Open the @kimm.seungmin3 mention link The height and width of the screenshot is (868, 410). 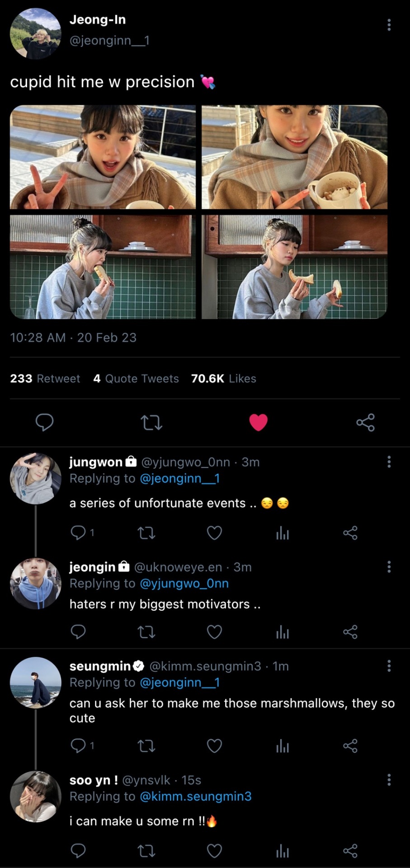tap(195, 796)
